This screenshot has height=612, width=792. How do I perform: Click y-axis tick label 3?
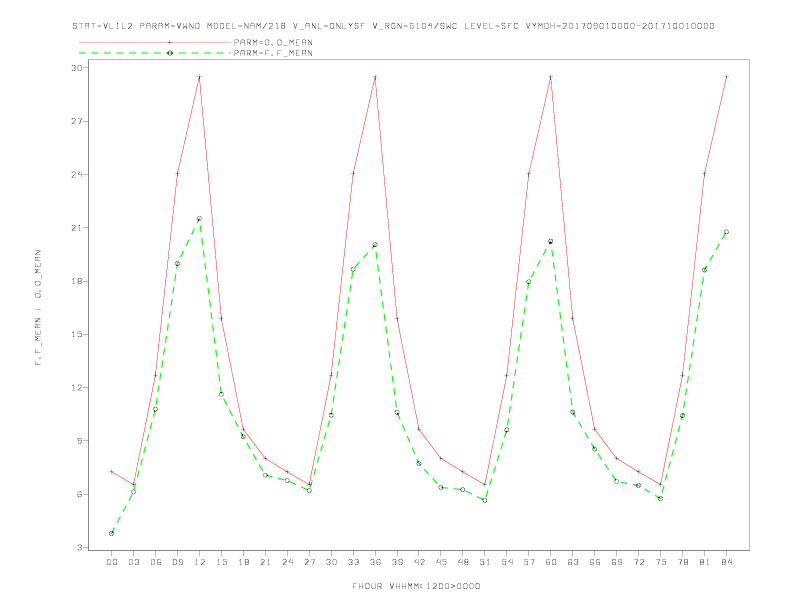tap(79, 547)
